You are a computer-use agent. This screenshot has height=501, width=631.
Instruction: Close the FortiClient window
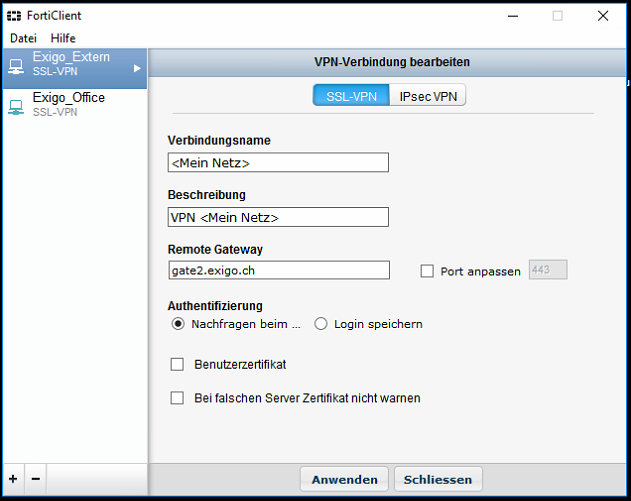tap(603, 16)
